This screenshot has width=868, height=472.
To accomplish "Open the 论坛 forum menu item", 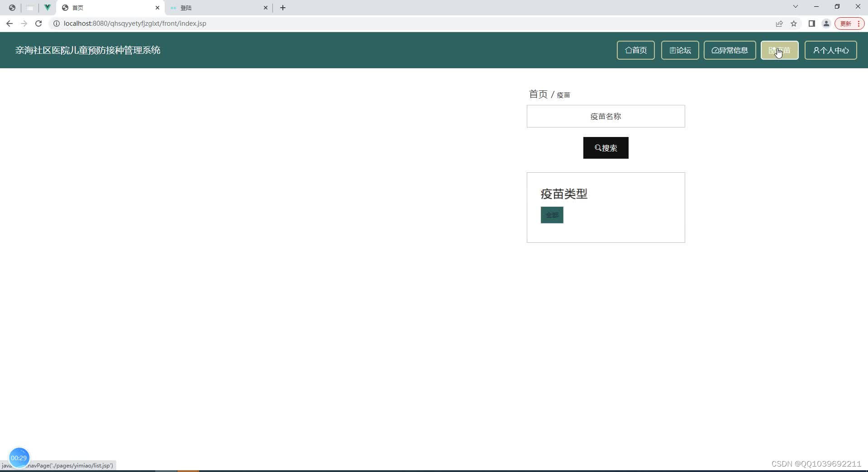I will (680, 50).
